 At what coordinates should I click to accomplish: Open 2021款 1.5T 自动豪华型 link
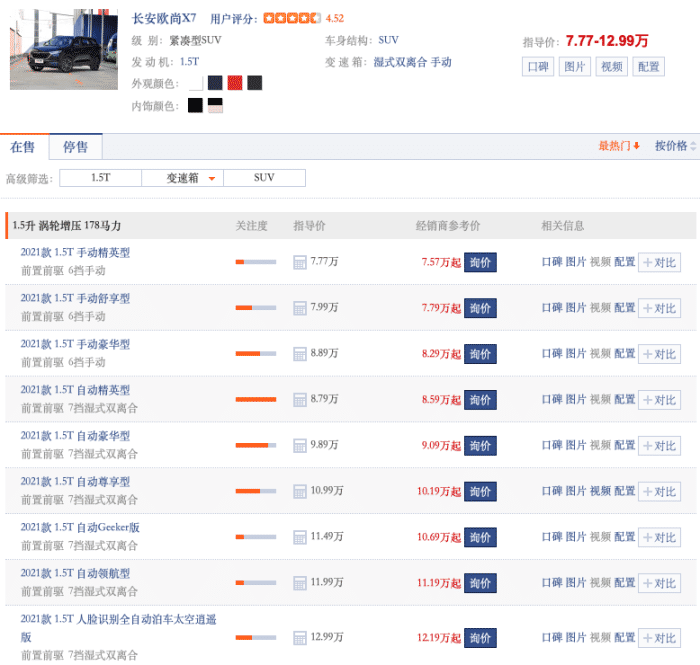point(75,436)
